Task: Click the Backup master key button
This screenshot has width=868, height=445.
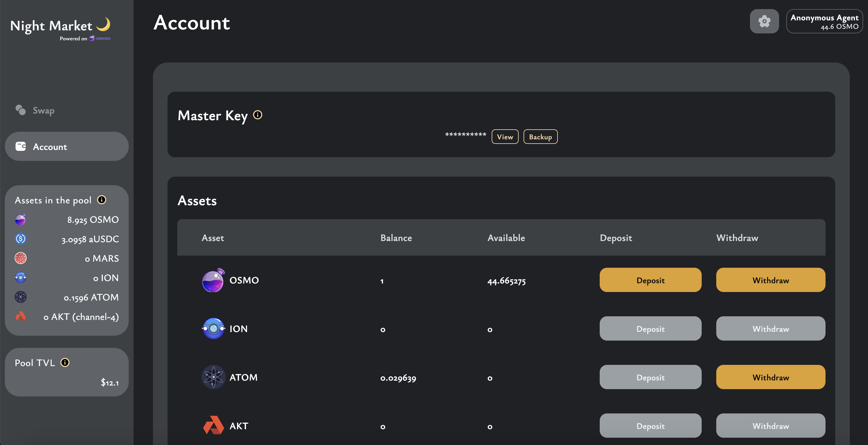Action: (x=540, y=137)
